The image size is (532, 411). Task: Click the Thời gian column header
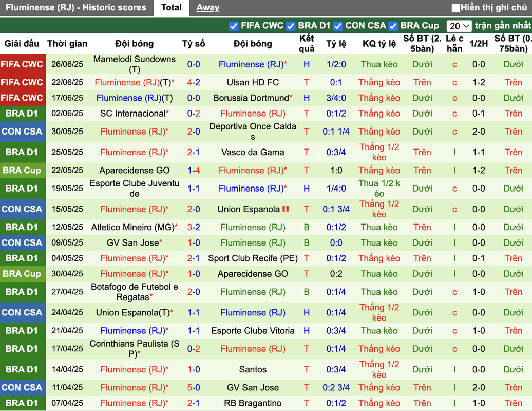67,44
